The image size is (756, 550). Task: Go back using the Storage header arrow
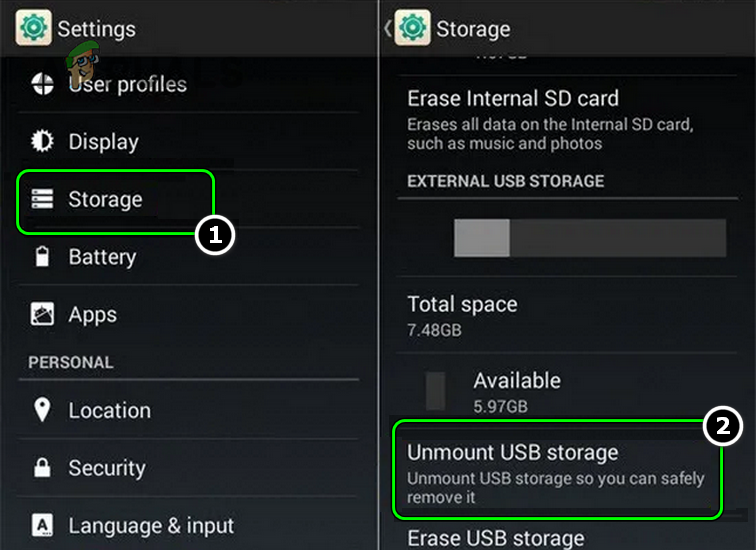387,28
